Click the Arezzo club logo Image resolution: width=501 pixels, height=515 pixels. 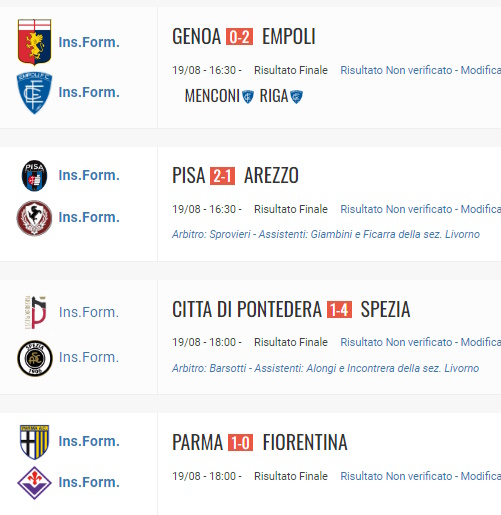pos(34,218)
